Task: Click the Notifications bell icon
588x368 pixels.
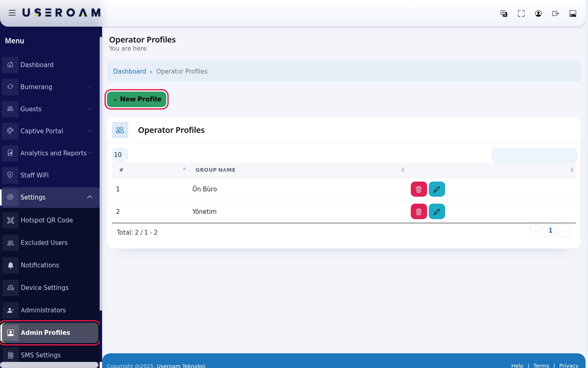Action: (11, 265)
